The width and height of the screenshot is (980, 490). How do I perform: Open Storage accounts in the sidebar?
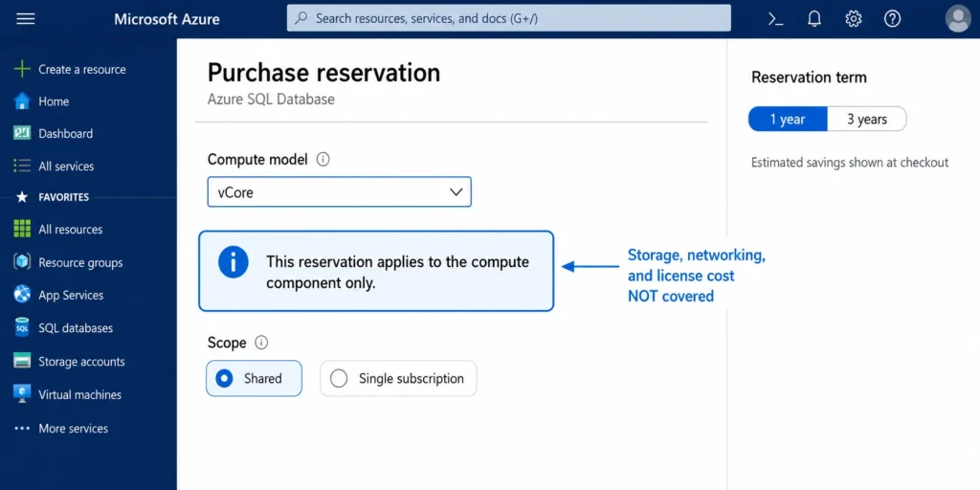[x=82, y=362]
